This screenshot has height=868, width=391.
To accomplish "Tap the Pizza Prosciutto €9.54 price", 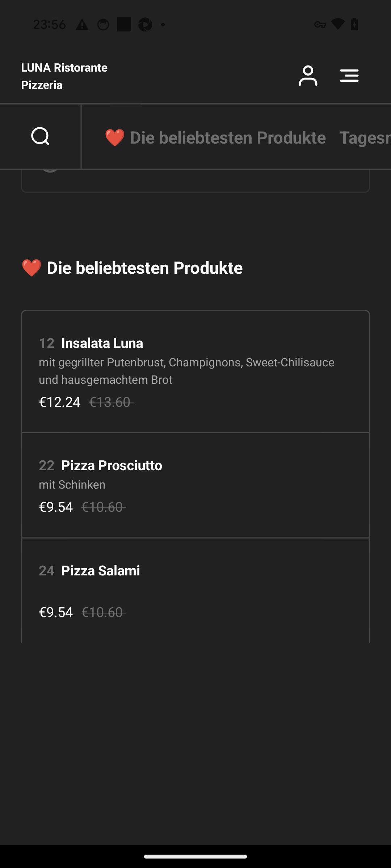I will coord(56,507).
